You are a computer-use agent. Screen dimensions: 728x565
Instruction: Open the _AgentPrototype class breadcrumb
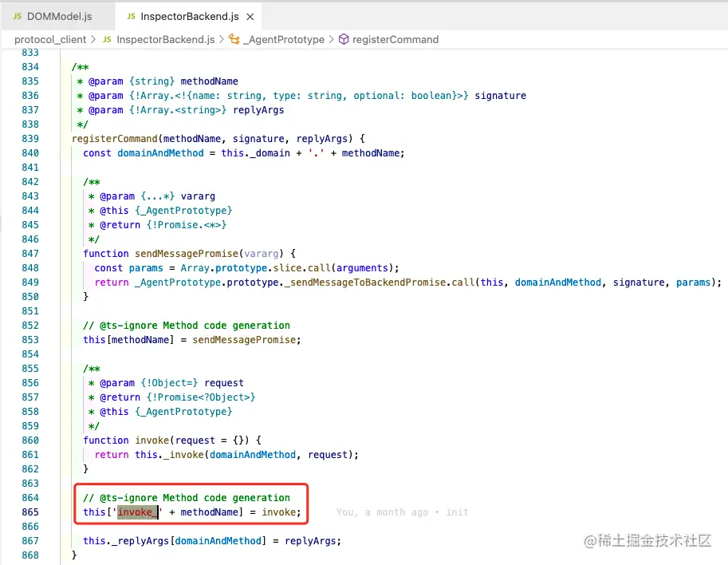point(284,39)
